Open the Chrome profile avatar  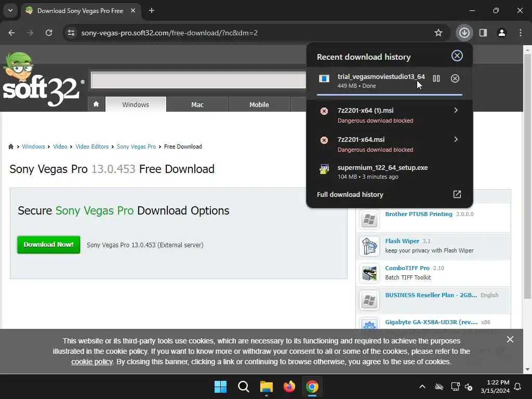(502, 33)
